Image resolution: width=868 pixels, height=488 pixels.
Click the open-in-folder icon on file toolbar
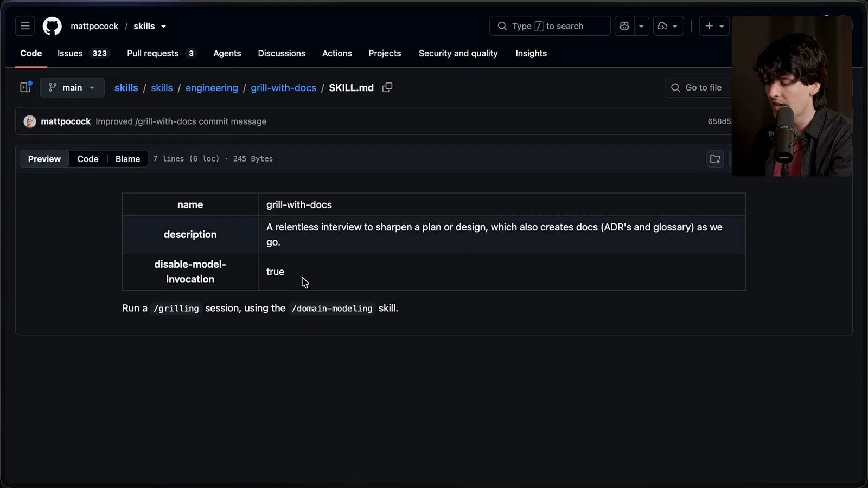click(x=715, y=159)
